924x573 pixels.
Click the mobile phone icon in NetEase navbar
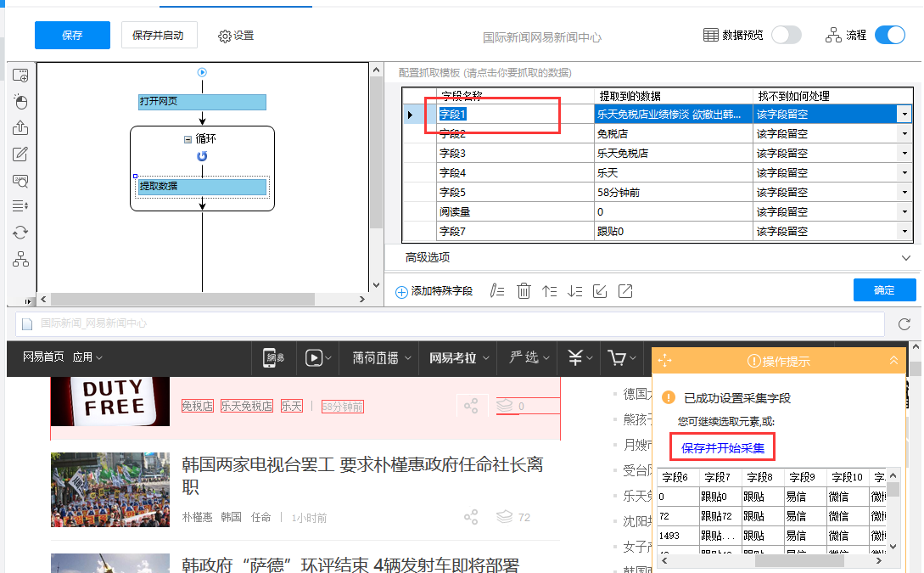[x=273, y=357]
